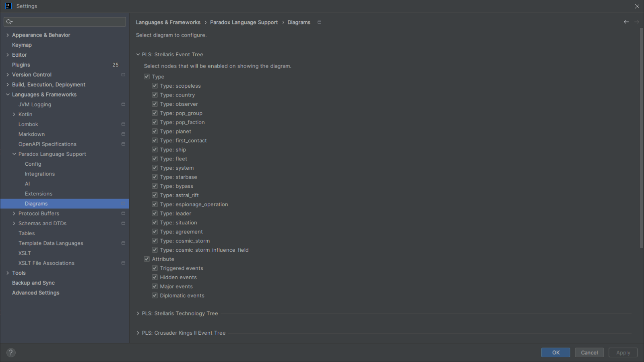The height and width of the screenshot is (362, 644).
Task: Disable the 'Type: espionage_operation' checkbox
Action: 155,204
